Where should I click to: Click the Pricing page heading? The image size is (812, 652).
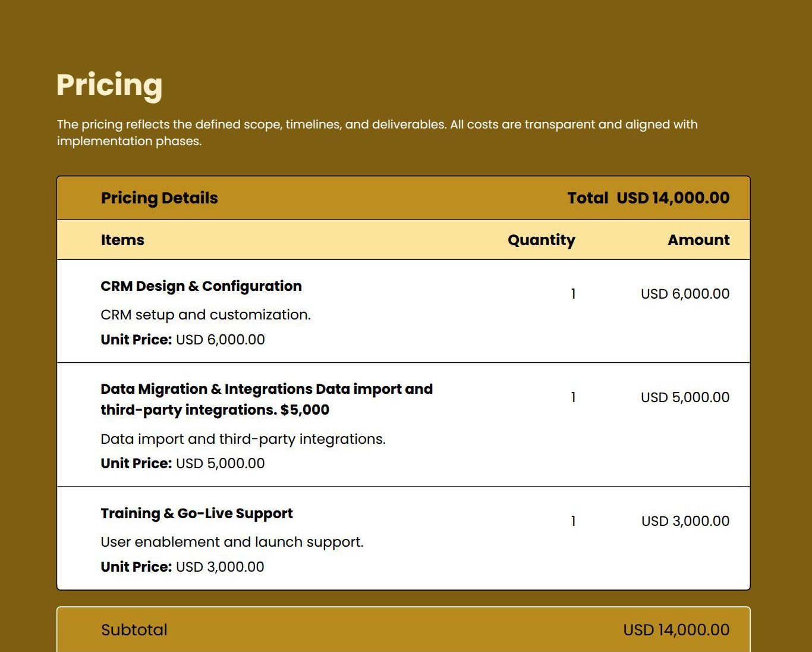[x=109, y=85]
